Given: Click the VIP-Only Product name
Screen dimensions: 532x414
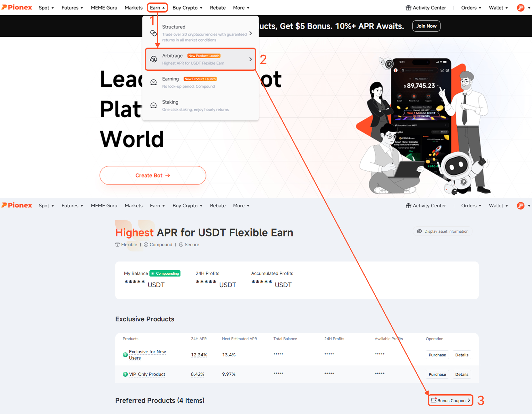Looking at the screenshot, I should (x=147, y=374).
